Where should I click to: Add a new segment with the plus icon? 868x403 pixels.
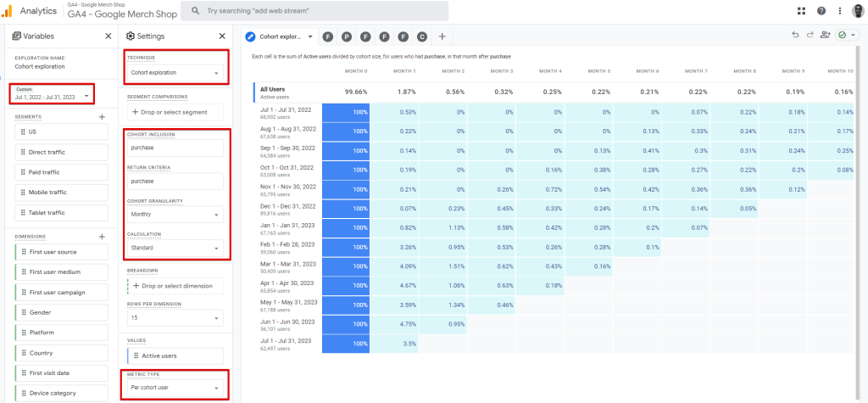point(102,117)
